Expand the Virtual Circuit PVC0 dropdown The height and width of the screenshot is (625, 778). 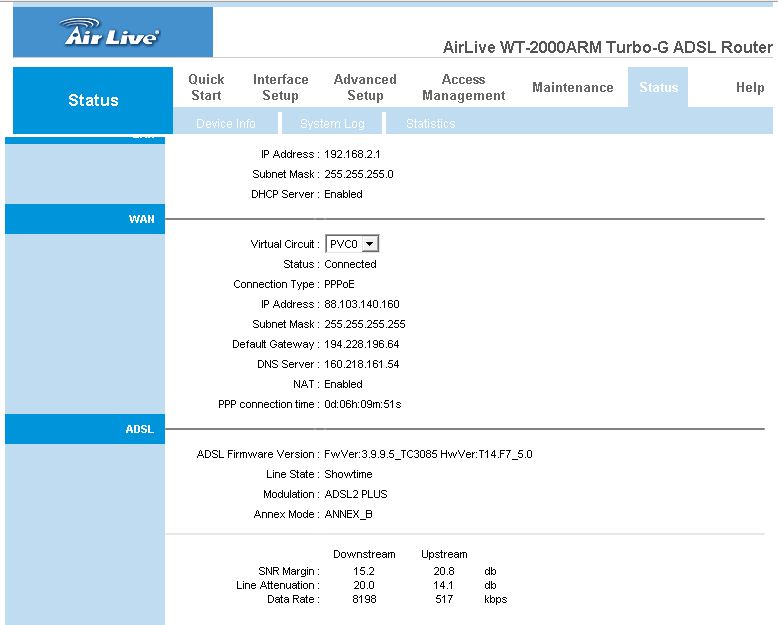pyautogui.click(x=352, y=244)
